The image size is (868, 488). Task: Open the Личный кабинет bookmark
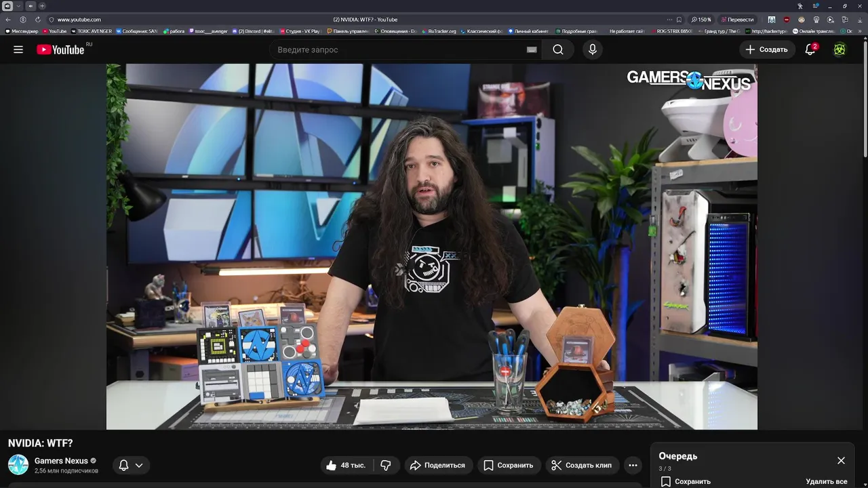[528, 30]
